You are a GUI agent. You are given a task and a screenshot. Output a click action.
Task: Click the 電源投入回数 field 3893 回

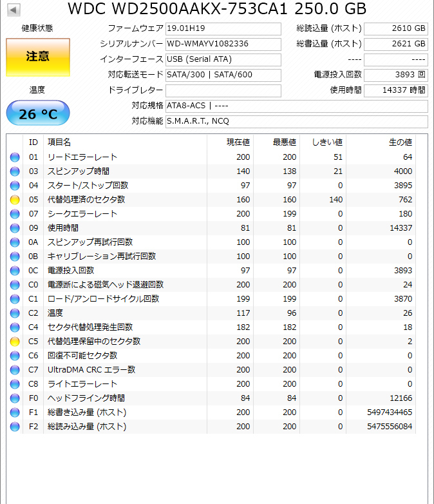click(396, 75)
